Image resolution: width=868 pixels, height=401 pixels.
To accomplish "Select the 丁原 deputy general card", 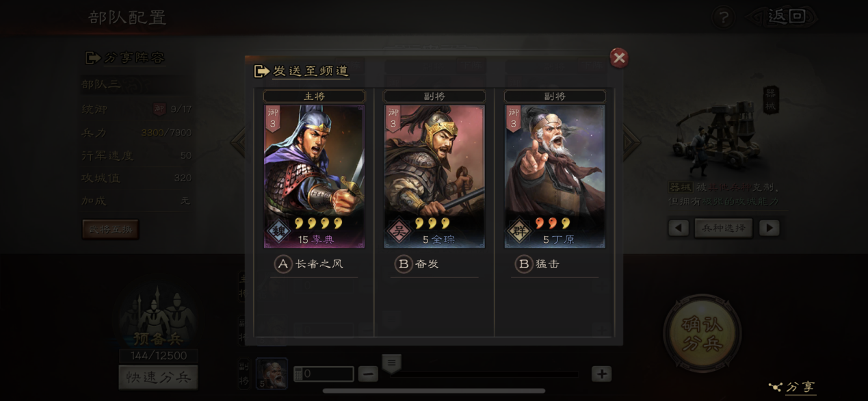I will coord(555,177).
